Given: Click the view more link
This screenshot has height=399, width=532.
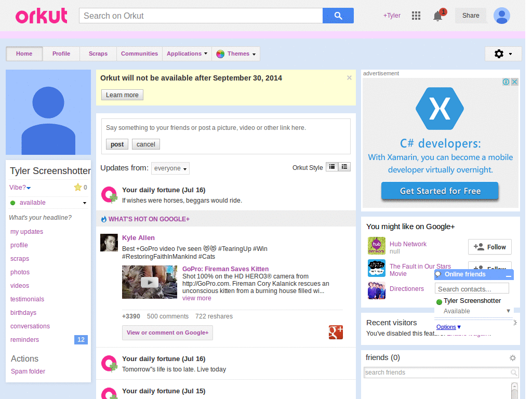Looking at the screenshot, I should point(197,298).
